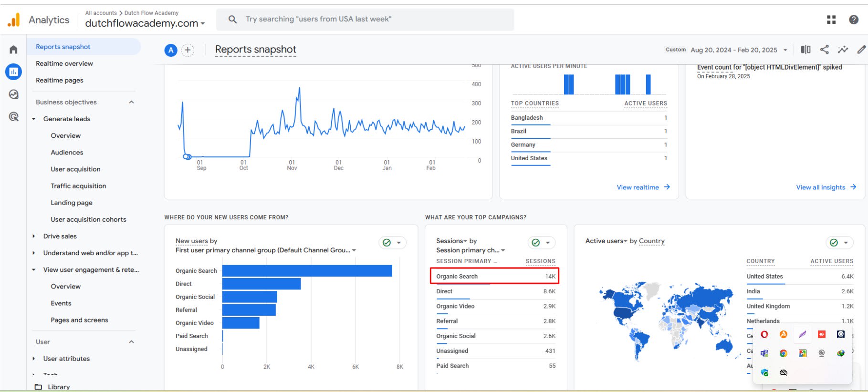
Task: Open Active users by Country data quality dropdown
Action: pyautogui.click(x=839, y=243)
